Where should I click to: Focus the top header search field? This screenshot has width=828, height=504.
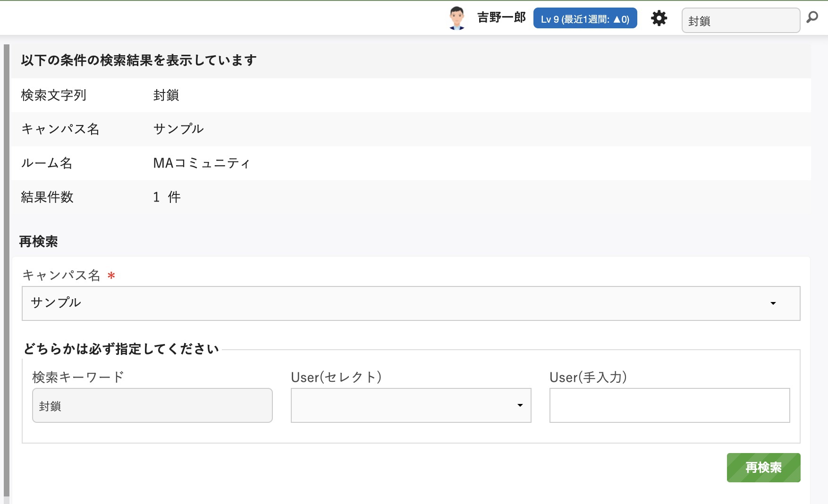(x=740, y=21)
